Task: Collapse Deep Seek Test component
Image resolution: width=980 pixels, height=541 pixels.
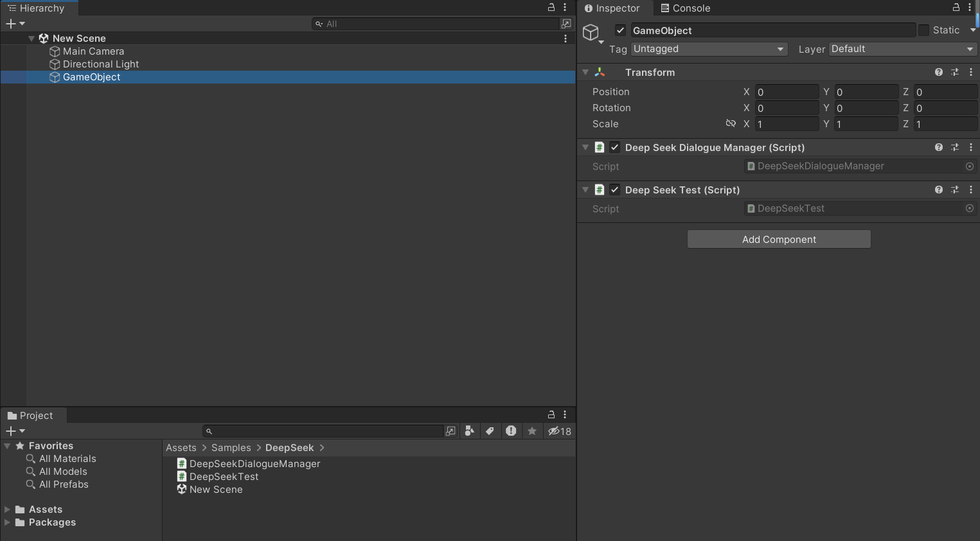Action: [x=585, y=190]
